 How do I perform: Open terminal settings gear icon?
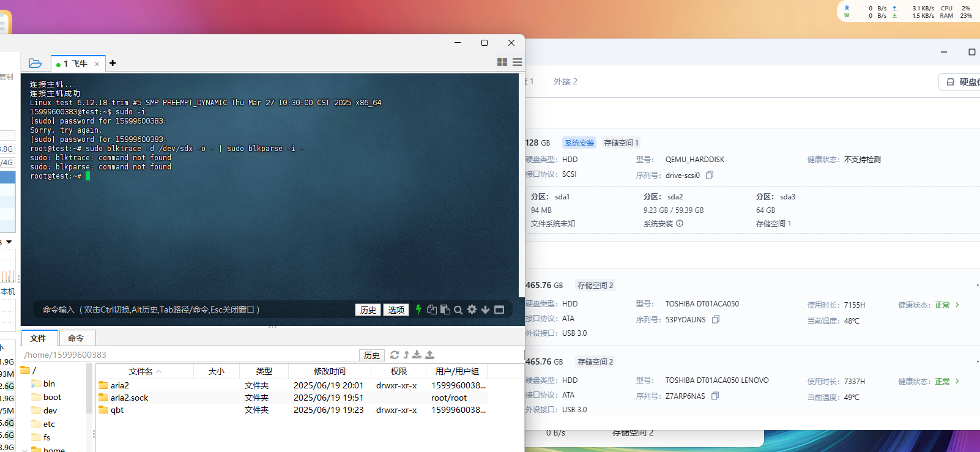click(x=472, y=309)
